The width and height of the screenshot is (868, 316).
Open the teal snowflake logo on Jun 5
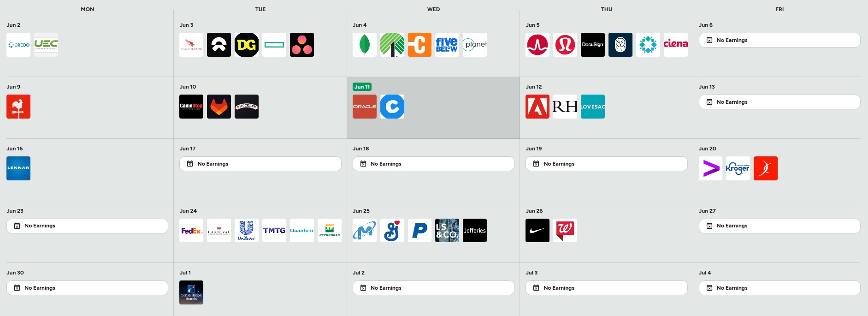pos(648,45)
